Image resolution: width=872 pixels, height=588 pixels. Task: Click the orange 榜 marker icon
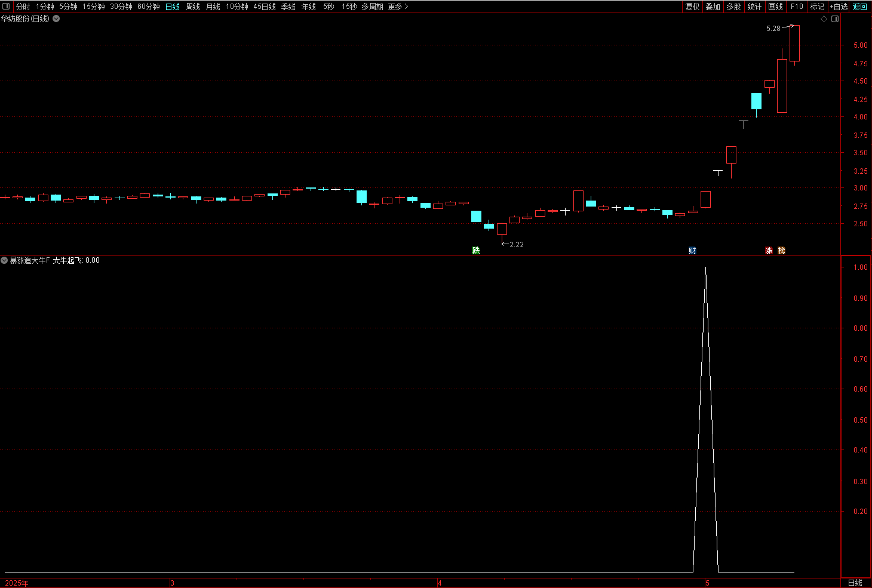781,250
